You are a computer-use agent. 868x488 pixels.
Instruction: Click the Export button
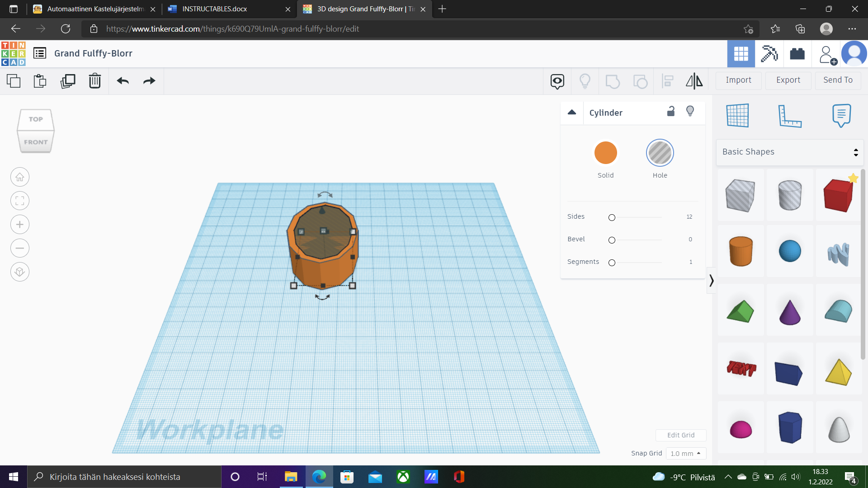(x=788, y=80)
